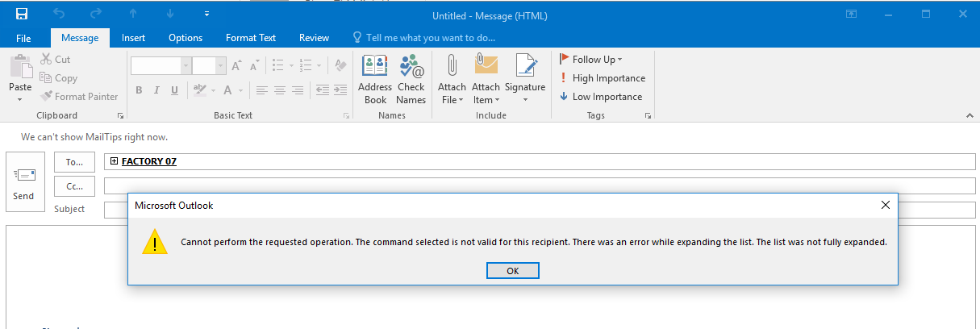Redo the action in the quick access toolbar

coord(97,14)
